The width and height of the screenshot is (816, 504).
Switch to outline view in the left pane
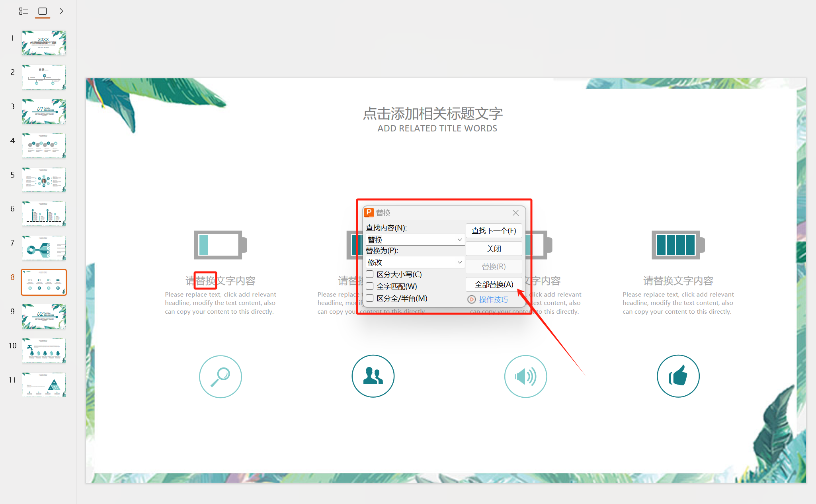pos(23,11)
